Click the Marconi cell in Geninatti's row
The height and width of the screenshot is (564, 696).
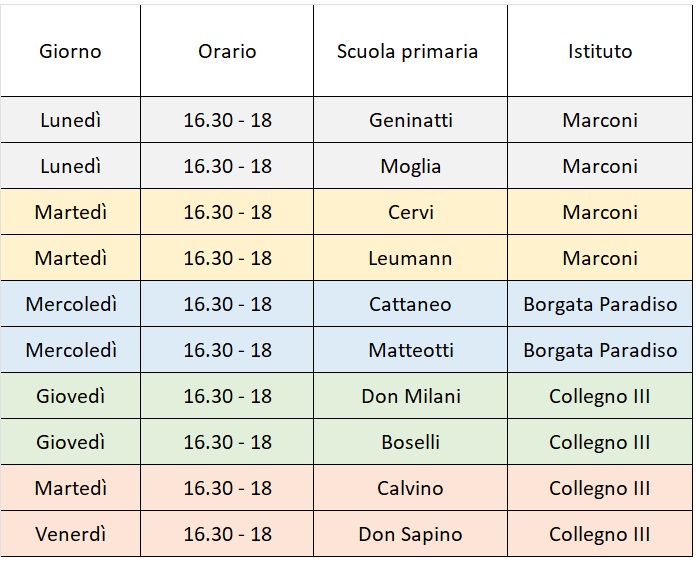pyautogui.click(x=600, y=120)
